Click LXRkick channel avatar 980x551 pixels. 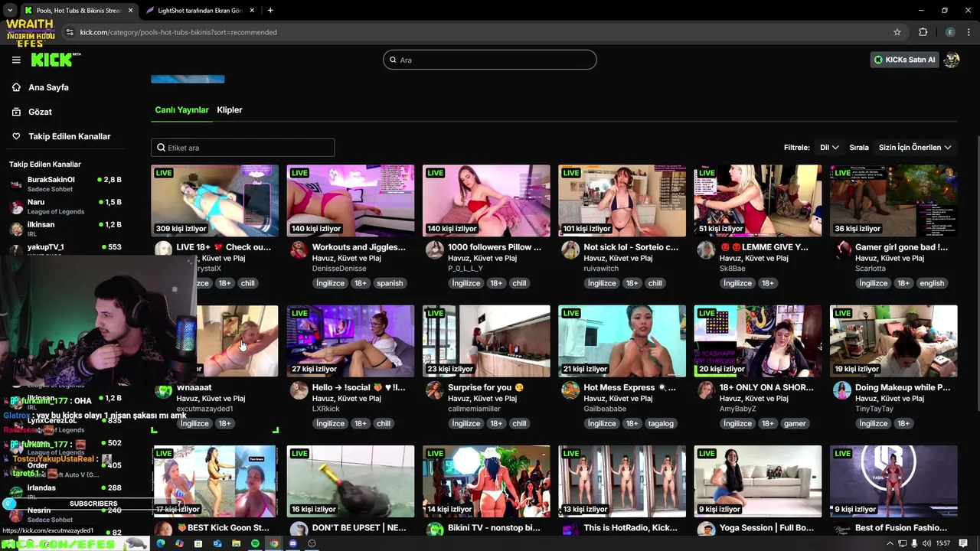(x=299, y=390)
